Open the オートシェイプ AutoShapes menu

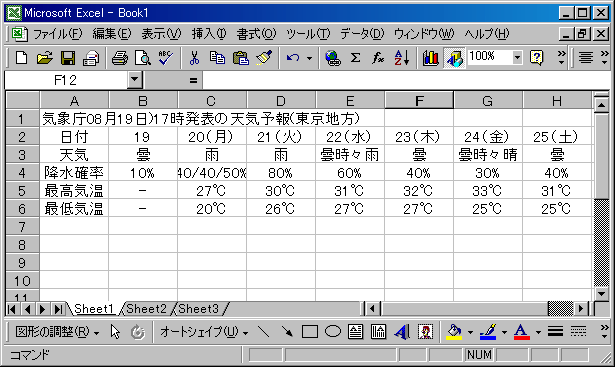pos(204,332)
